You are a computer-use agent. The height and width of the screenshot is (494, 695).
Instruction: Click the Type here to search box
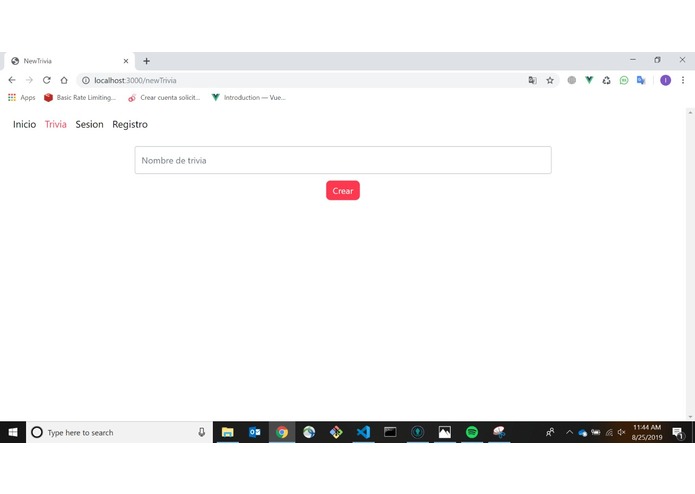pos(120,432)
